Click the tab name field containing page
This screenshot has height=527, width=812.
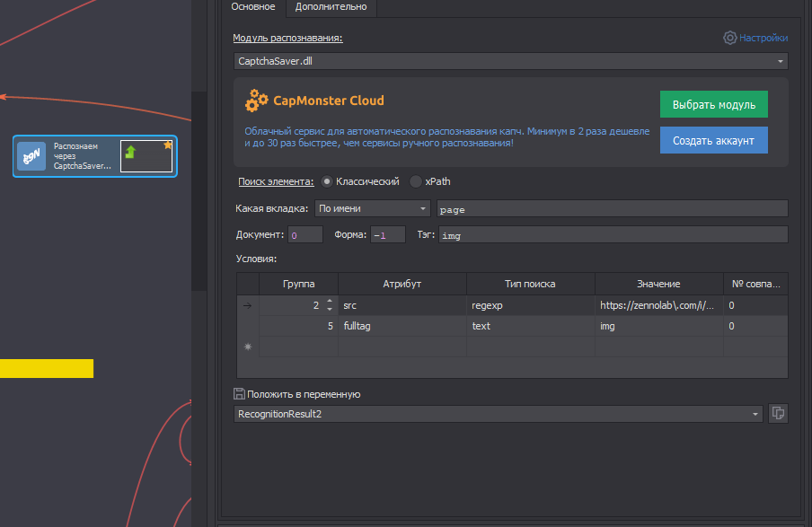pyautogui.click(x=612, y=208)
